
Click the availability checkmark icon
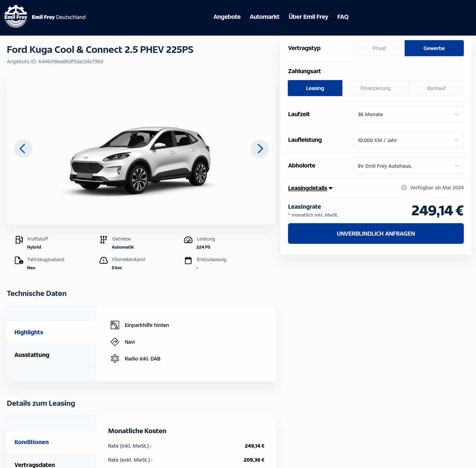click(x=404, y=187)
